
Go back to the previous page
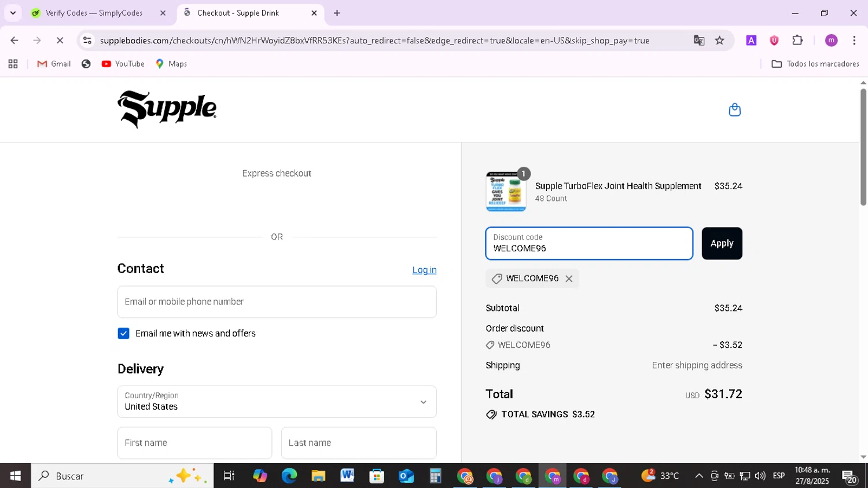click(14, 41)
